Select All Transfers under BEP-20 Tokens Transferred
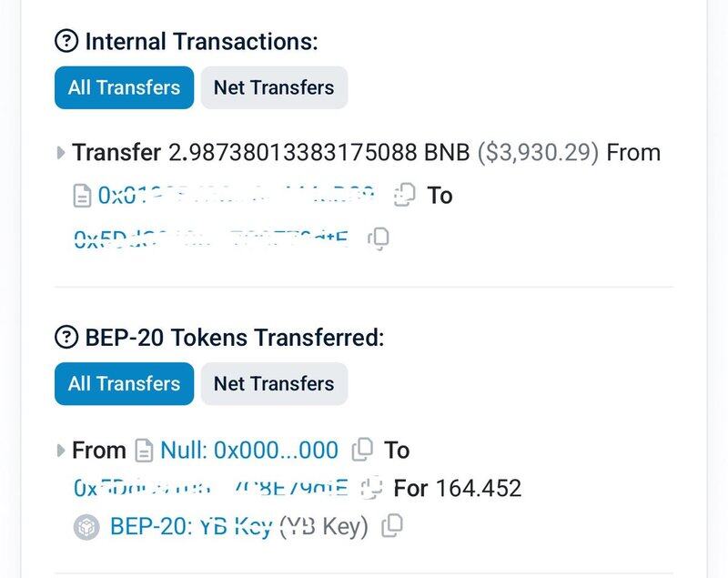Screen dimensions: 728x578 [x=124, y=383]
